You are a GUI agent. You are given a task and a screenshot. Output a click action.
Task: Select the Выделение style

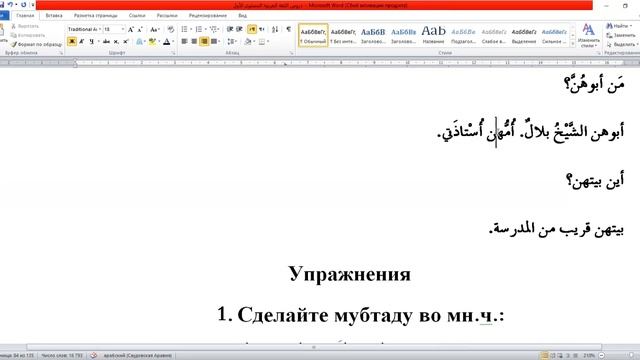524,35
